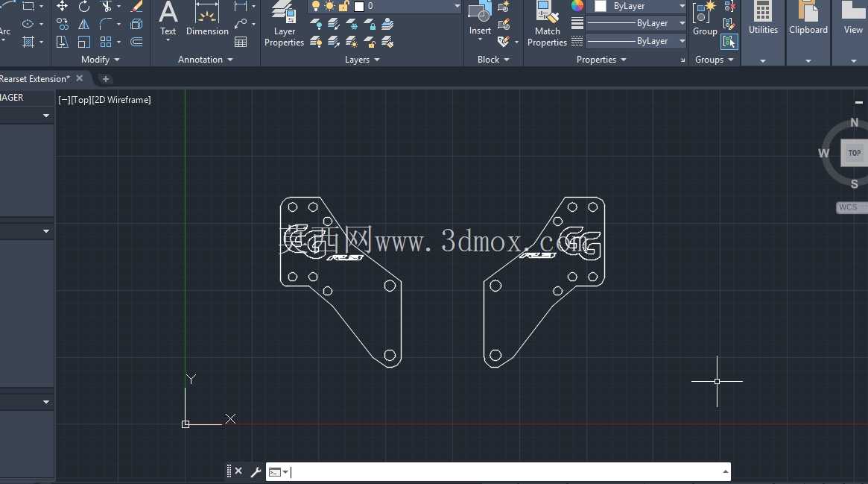This screenshot has height=484, width=868.
Task: Select the Stretch tool
Action: point(62,42)
